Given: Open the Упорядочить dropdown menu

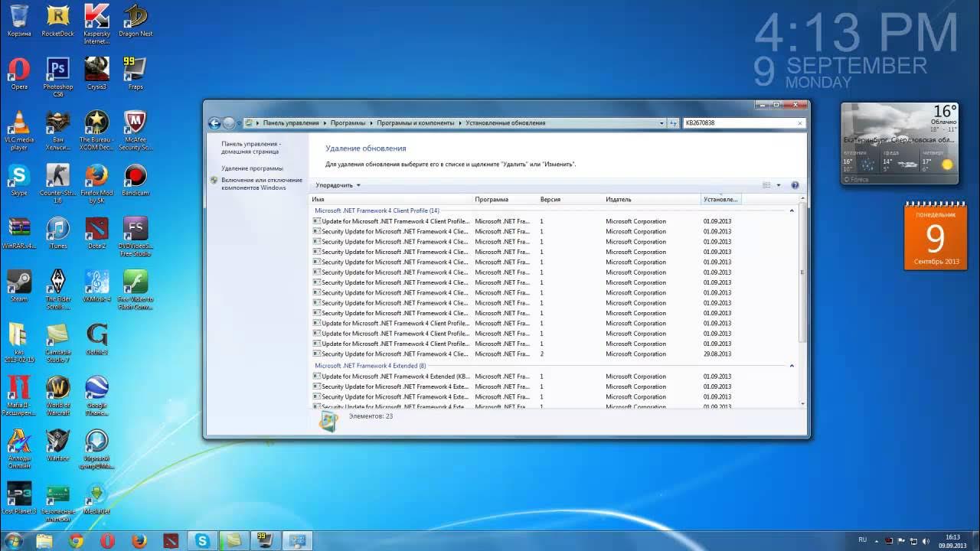Looking at the screenshot, I should [x=338, y=185].
